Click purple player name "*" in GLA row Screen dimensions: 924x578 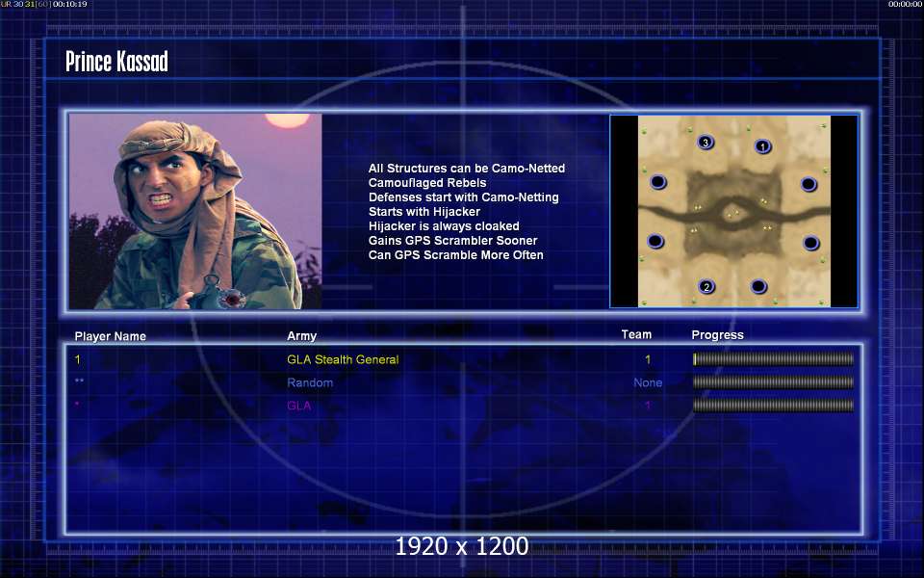(77, 405)
